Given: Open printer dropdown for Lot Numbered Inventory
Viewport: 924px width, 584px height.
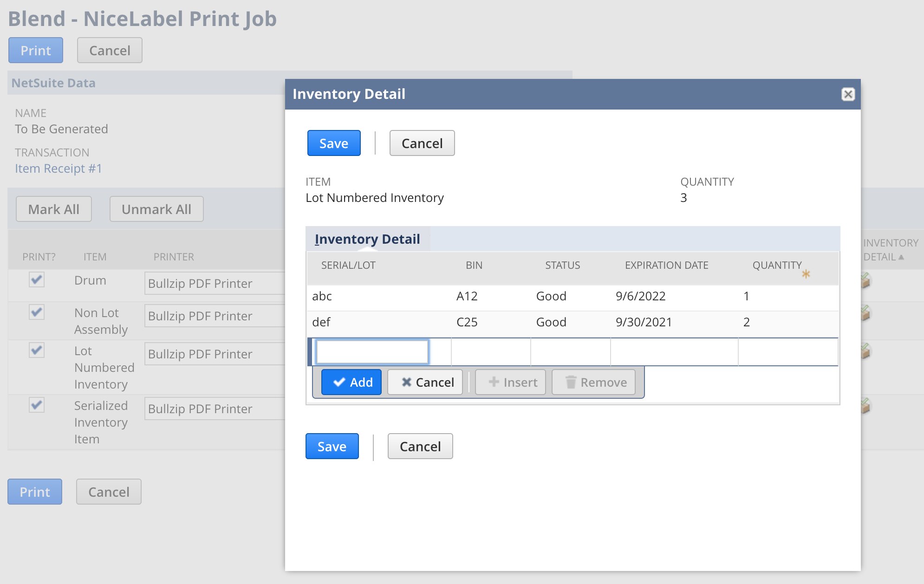Looking at the screenshot, I should pos(215,354).
